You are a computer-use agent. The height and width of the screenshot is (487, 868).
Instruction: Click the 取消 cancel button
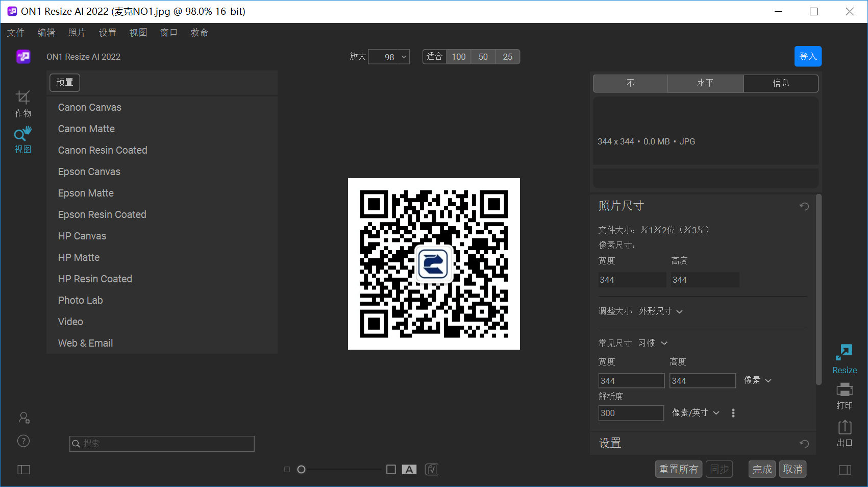pyautogui.click(x=793, y=469)
